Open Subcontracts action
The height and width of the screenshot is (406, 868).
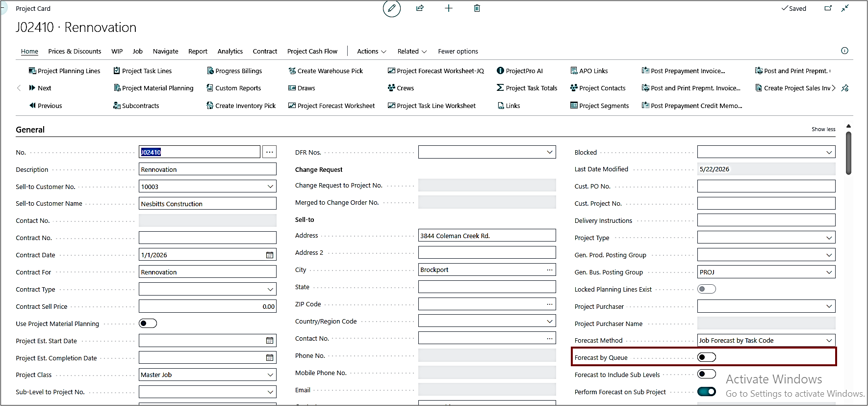[x=136, y=106]
